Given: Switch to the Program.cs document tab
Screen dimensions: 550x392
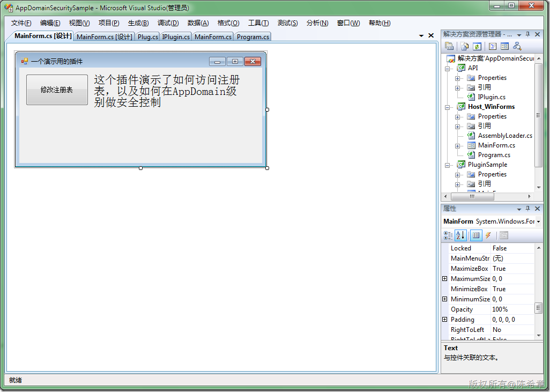Looking at the screenshot, I should click(x=253, y=36).
